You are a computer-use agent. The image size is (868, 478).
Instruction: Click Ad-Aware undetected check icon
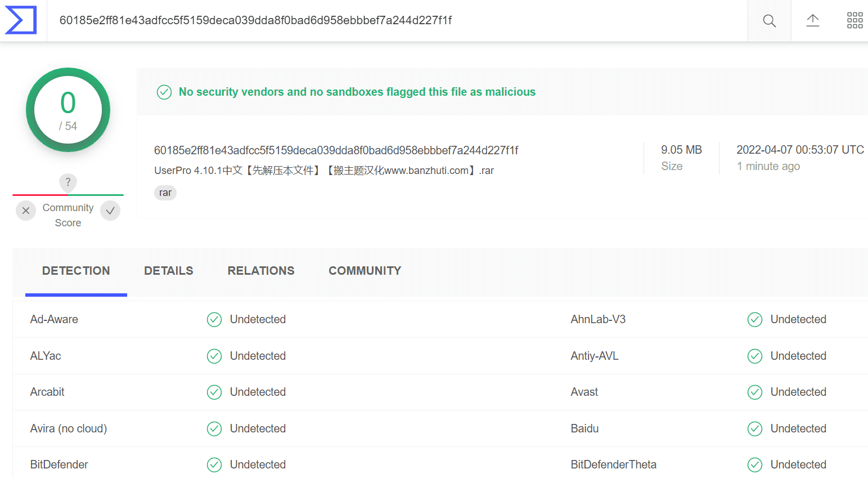(x=214, y=320)
